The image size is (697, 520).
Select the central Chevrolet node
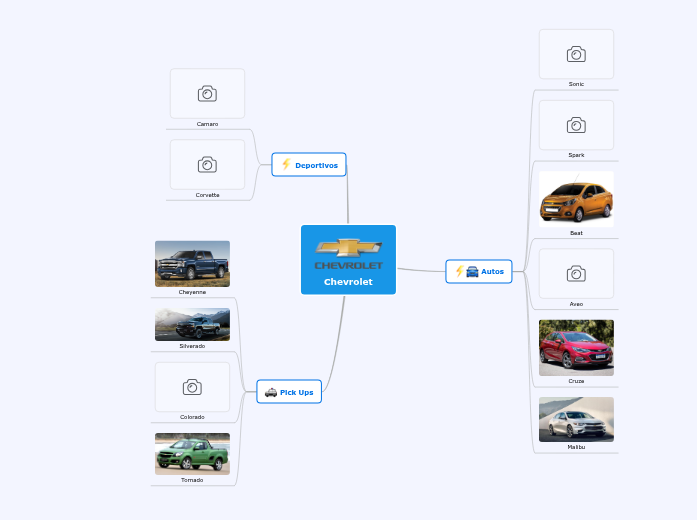tap(348, 260)
